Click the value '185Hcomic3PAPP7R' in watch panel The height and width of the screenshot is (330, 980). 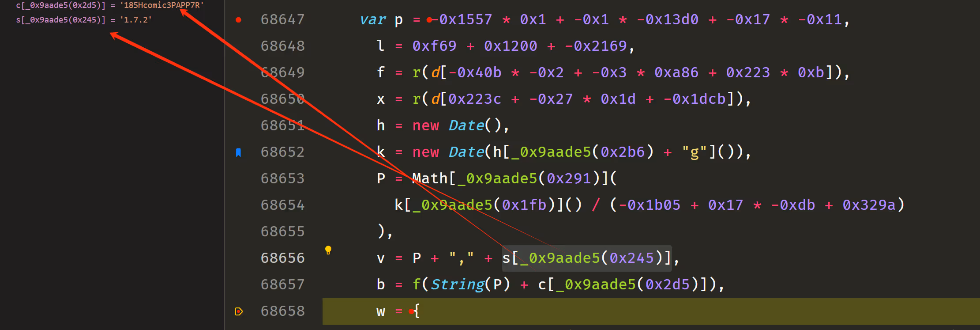(162, 5)
